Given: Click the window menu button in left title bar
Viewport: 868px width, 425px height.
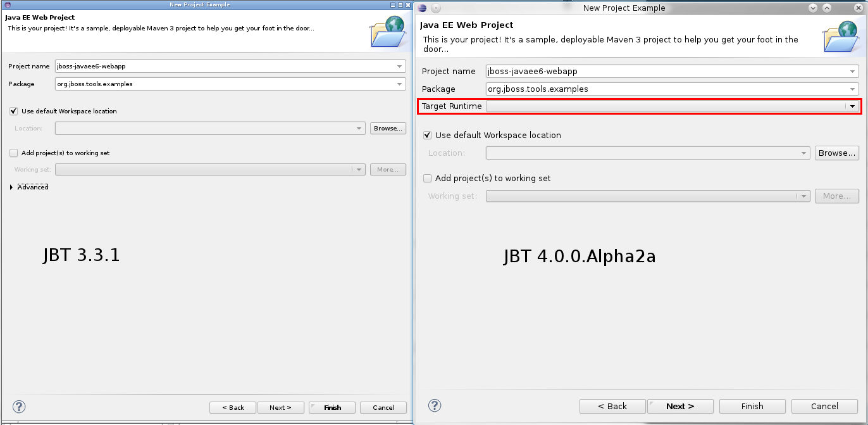Looking at the screenshot, I should click(x=6, y=4).
